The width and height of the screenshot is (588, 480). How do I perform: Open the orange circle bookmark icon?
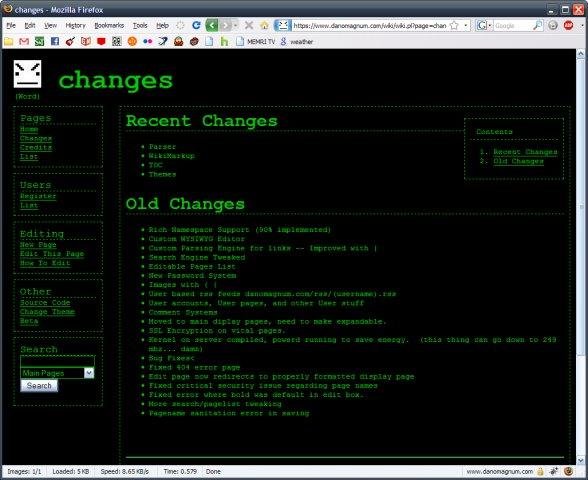coord(132,42)
